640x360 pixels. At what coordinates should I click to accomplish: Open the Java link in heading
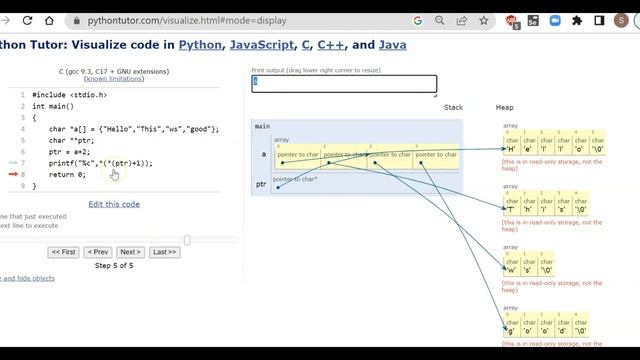393,44
